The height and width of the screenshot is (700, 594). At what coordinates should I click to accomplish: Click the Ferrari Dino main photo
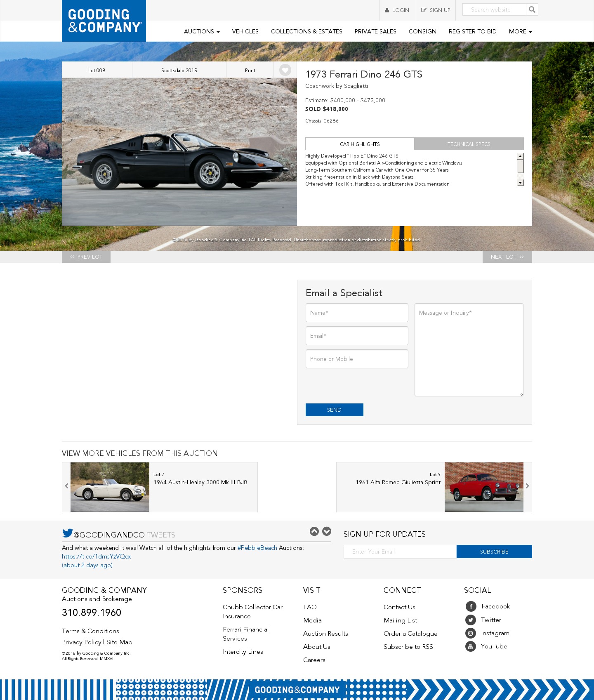(179, 152)
